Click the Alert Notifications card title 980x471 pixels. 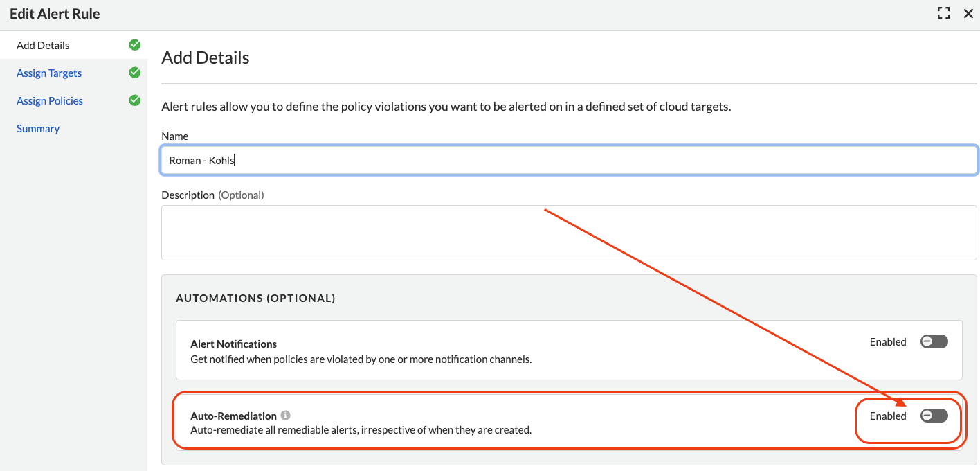[233, 344]
